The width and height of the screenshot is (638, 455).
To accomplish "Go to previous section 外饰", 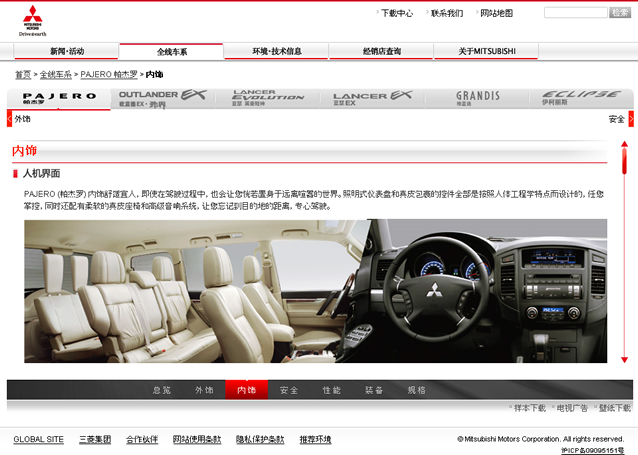I will 22,119.
